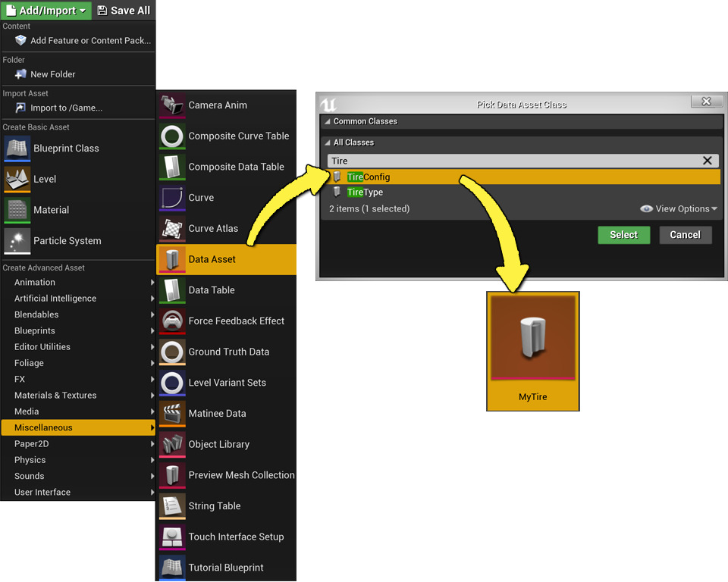
Task: Click the Matinee Data icon
Action: pos(171,413)
